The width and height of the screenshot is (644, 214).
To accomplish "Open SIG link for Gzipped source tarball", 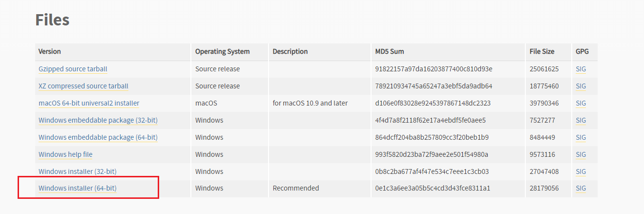I will point(581,69).
